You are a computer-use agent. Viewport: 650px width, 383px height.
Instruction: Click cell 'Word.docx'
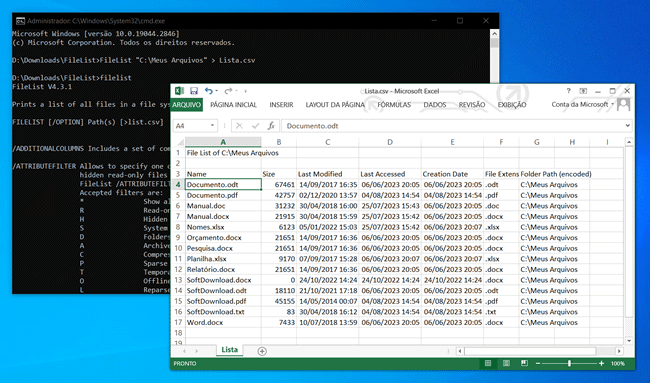[x=223, y=322]
